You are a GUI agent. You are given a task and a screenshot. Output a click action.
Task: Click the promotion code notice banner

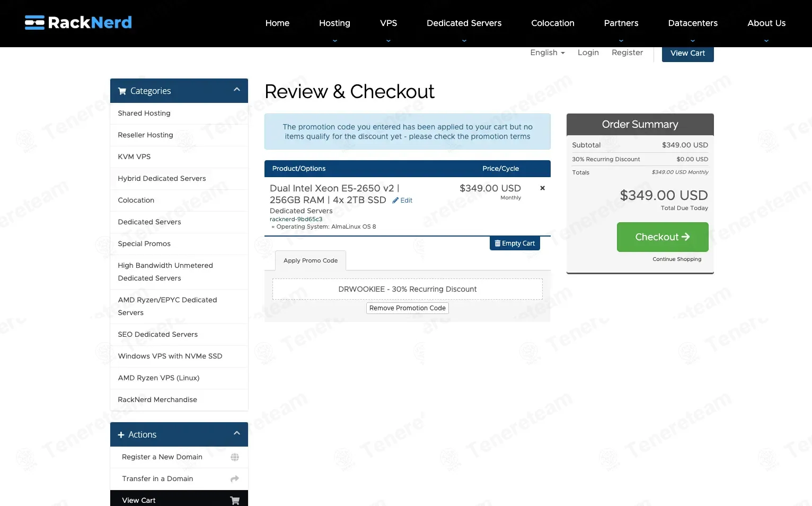click(x=408, y=132)
